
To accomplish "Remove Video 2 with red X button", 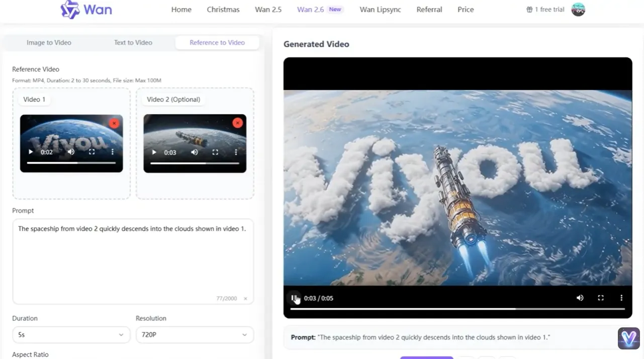I will point(237,123).
